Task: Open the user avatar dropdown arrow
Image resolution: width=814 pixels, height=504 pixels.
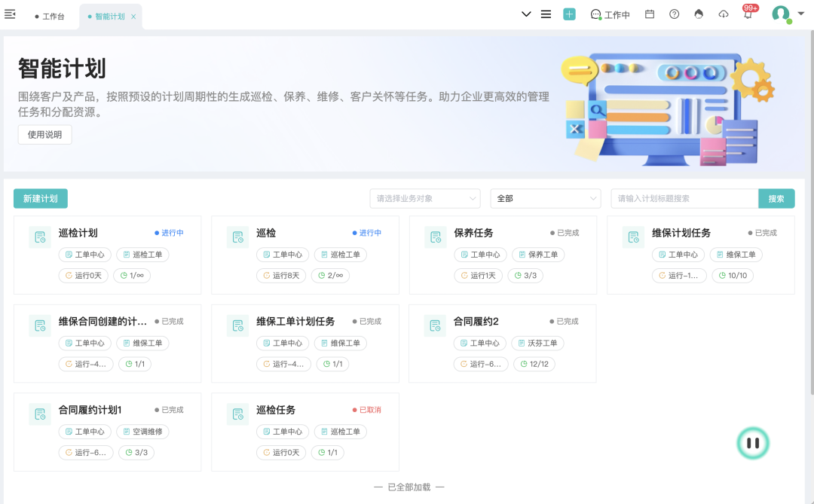Action: (800, 14)
